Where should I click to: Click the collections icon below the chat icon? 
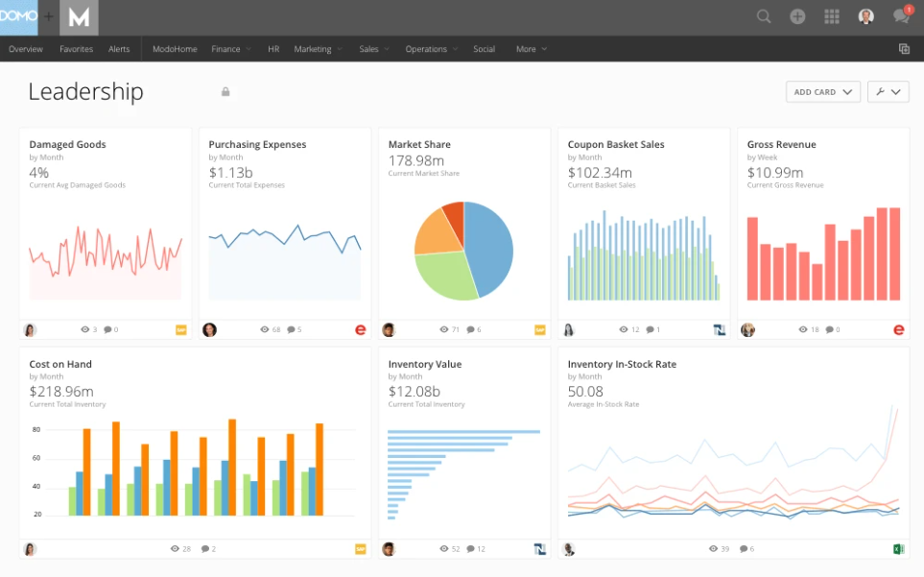pos(904,49)
